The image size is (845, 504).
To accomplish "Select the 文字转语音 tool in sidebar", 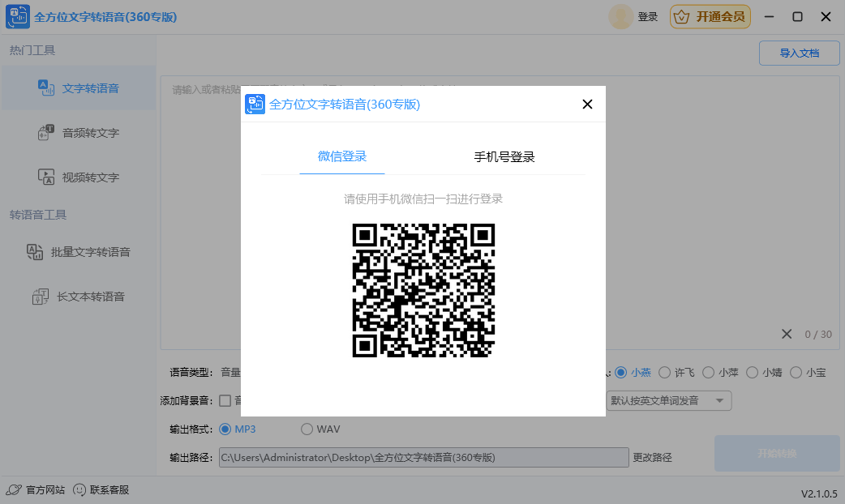I will coord(78,88).
